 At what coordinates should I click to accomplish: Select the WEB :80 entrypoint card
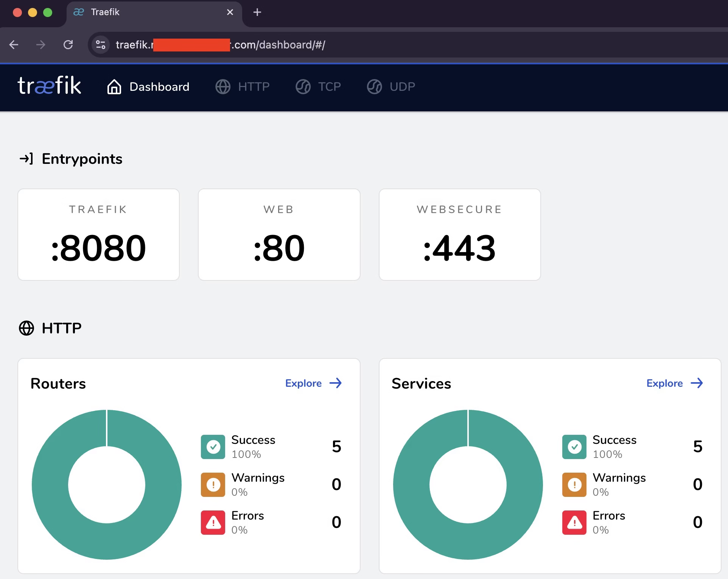point(279,235)
